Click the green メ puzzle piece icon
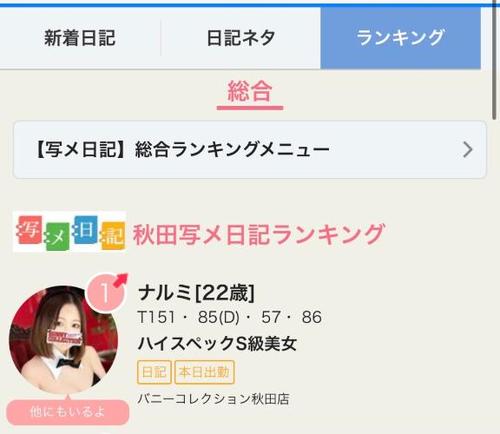Viewport: 500px width, 434px height. coord(57,236)
